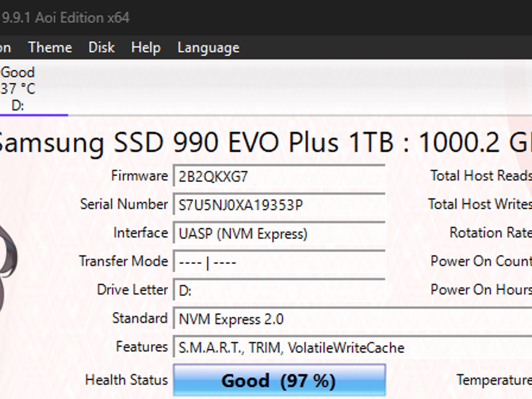Click the Good (97 %) health status button
The width and height of the screenshot is (532, 399).
(279, 381)
